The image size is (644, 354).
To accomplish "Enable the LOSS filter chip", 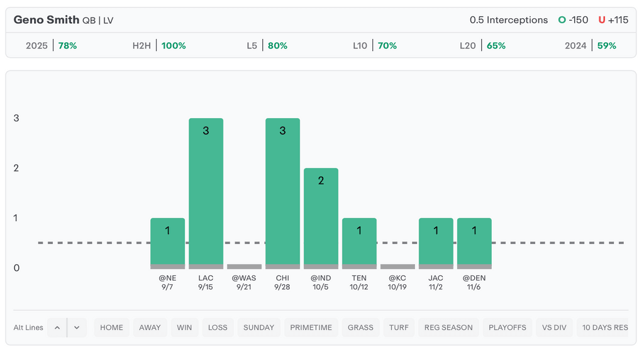I will [x=218, y=328].
